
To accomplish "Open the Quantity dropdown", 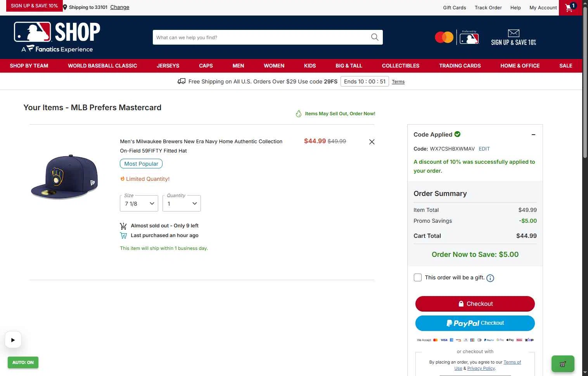I will click(x=182, y=203).
